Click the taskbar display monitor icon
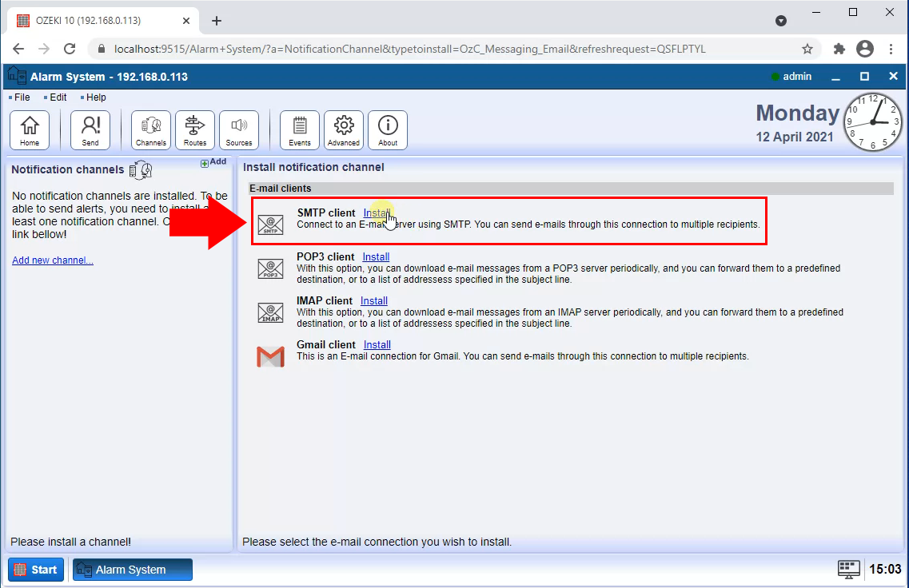Image resolution: width=909 pixels, height=588 pixels. click(x=849, y=570)
